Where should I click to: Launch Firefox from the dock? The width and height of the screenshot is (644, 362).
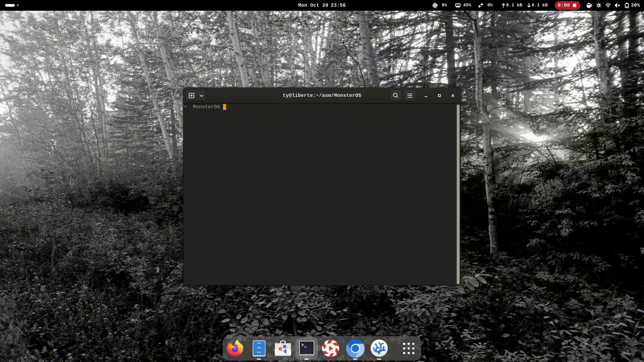coord(235,349)
